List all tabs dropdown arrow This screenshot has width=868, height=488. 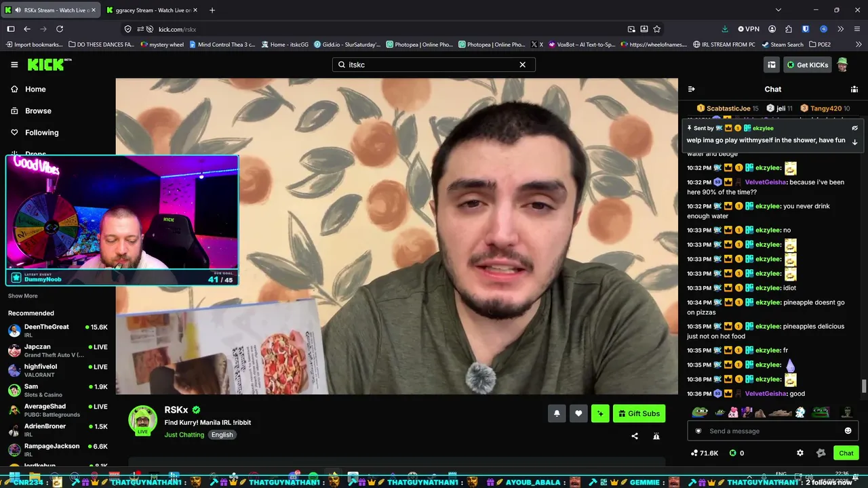[x=778, y=10]
